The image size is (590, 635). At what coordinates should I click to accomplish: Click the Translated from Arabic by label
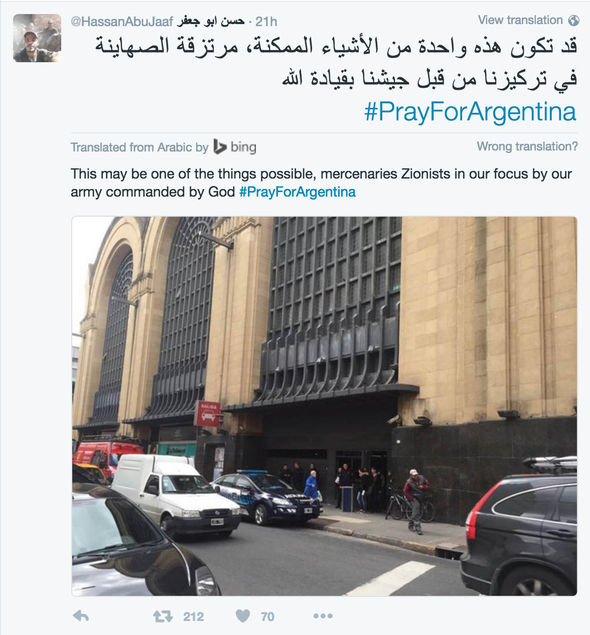139,147
